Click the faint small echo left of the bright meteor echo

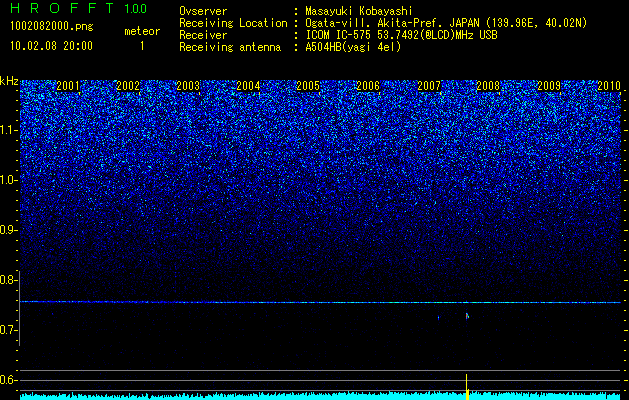[x=438, y=318]
